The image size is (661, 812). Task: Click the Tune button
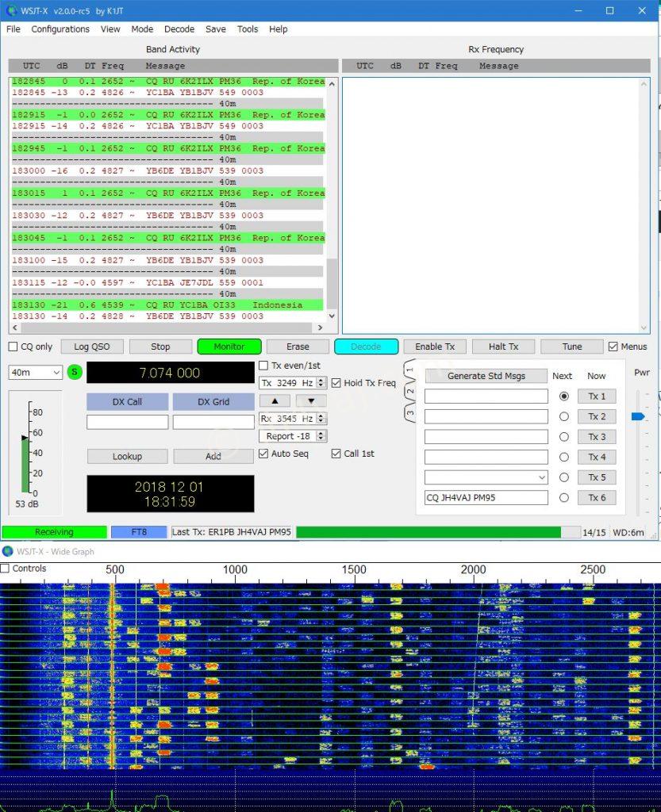(x=572, y=347)
